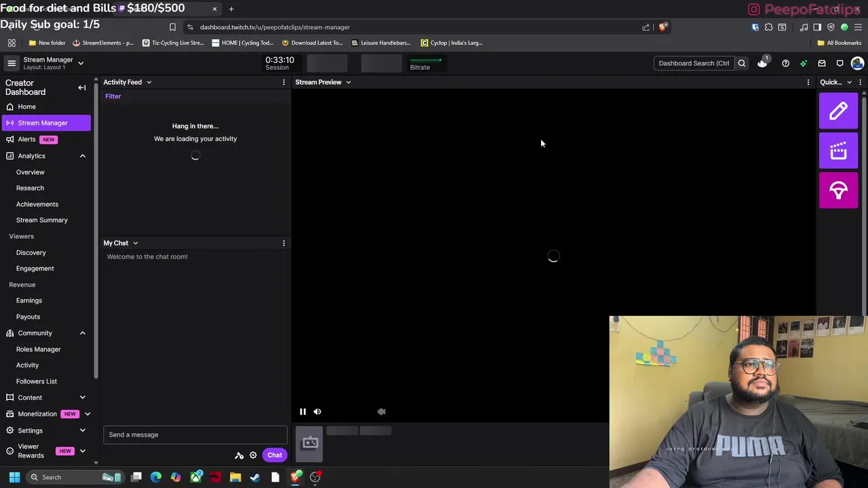Open Payouts under Revenue

[28, 317]
